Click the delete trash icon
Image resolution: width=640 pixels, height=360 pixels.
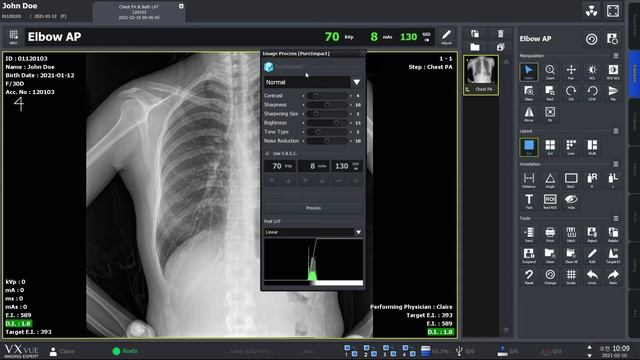click(500, 33)
